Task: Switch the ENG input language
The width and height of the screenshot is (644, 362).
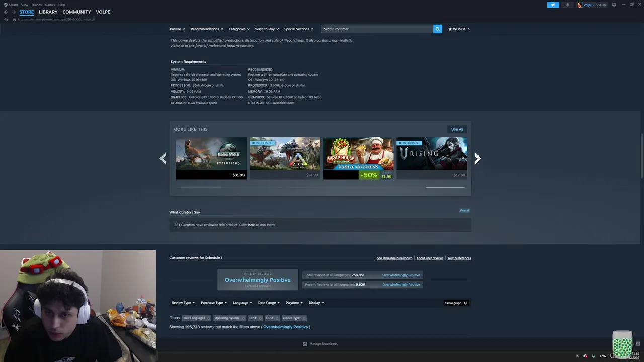Action: click(x=603, y=356)
